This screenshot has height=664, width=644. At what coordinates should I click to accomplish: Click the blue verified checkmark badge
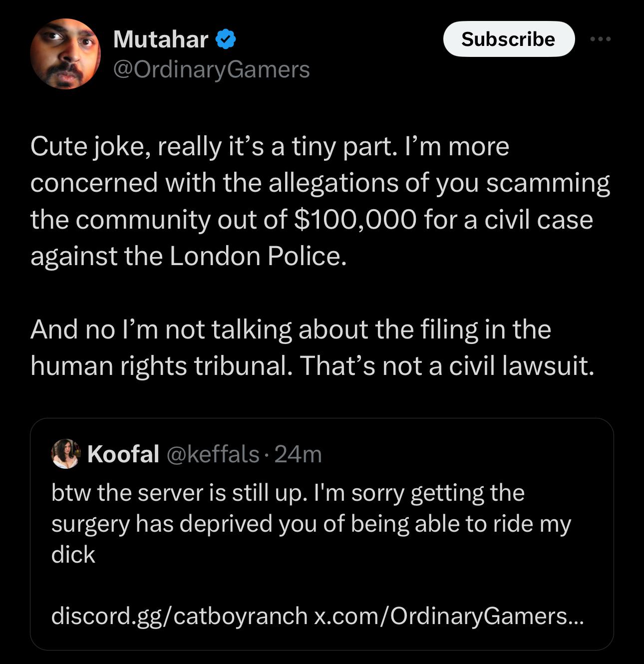click(x=226, y=39)
